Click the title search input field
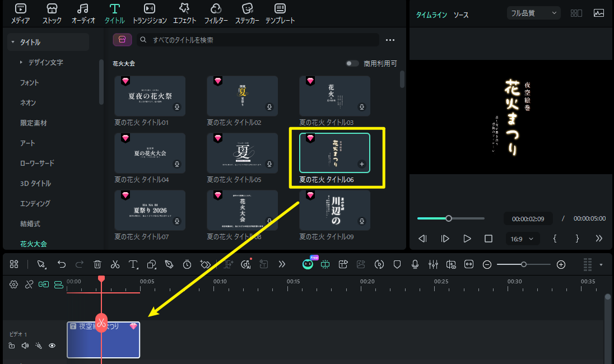This screenshot has height=364, width=614. pos(258,40)
